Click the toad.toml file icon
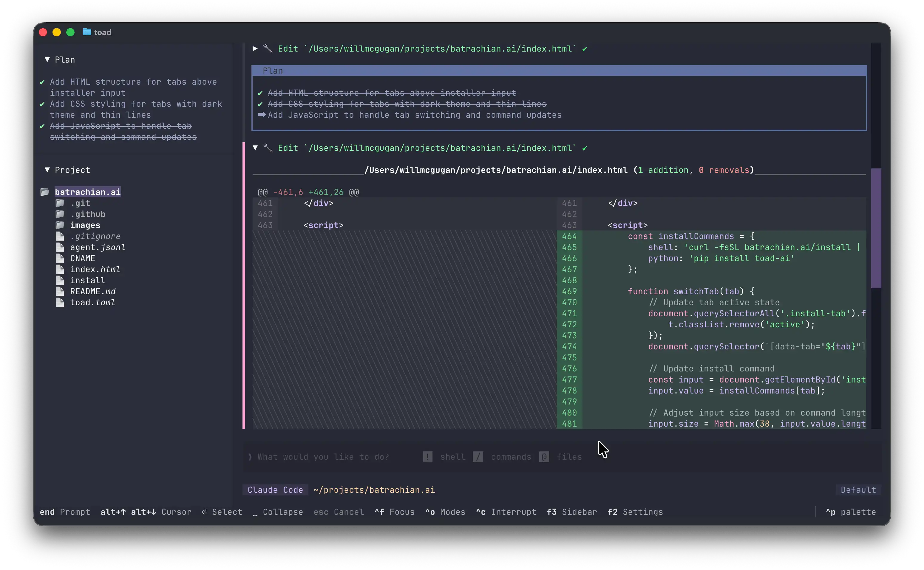The height and width of the screenshot is (570, 924). 60,302
